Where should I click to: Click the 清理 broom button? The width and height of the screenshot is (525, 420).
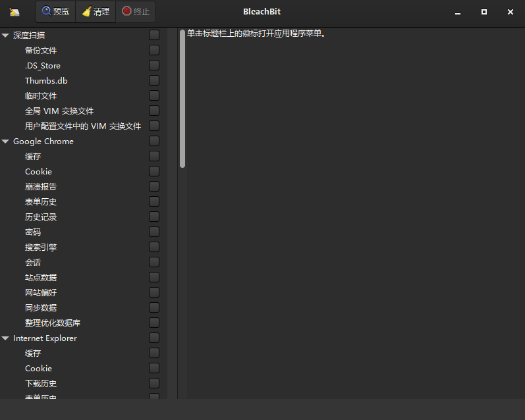tap(96, 12)
